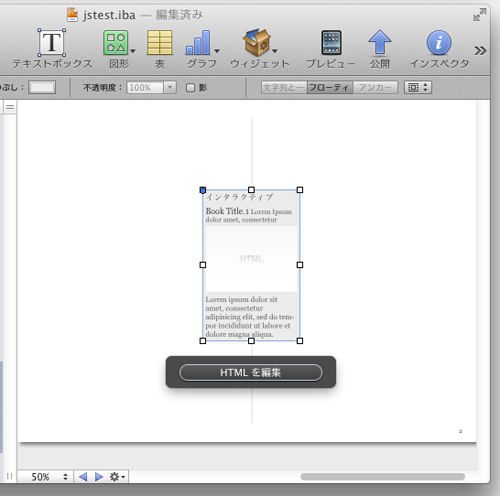Click the top-left selection handle
This screenshot has height=496, width=500.
point(203,190)
